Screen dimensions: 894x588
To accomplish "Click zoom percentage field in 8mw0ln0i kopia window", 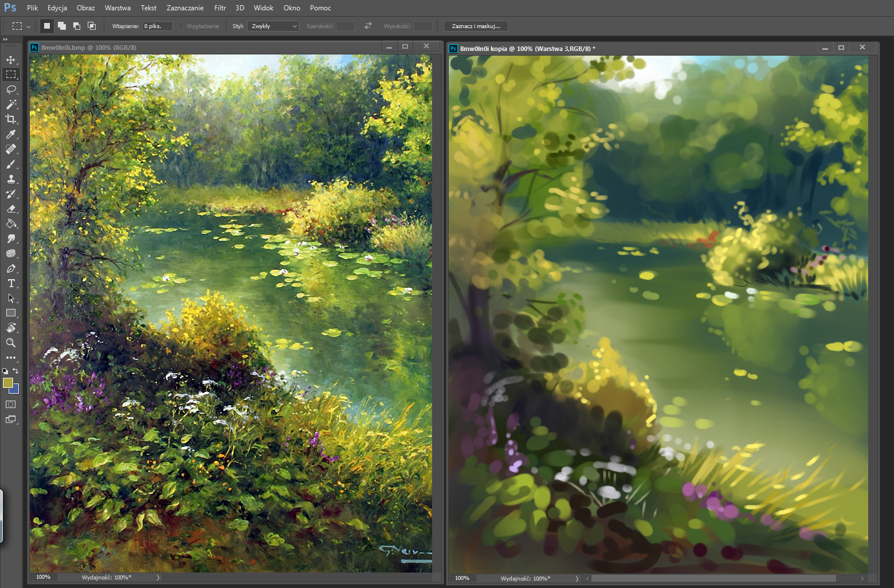I will coord(462,578).
